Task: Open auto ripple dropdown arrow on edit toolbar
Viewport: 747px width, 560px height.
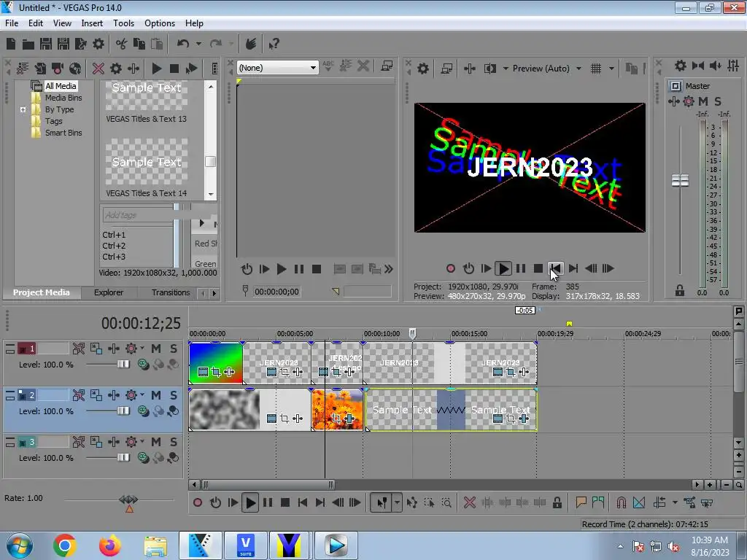Action: [675, 502]
